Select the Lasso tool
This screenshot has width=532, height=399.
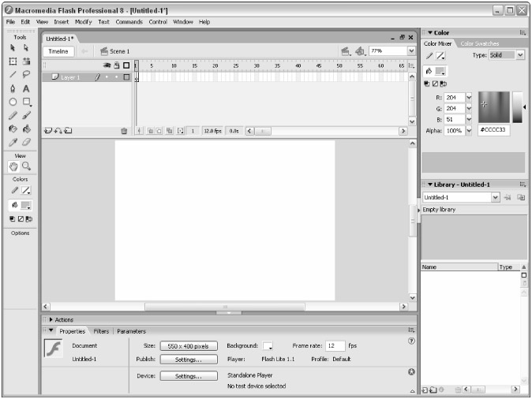tap(28, 75)
